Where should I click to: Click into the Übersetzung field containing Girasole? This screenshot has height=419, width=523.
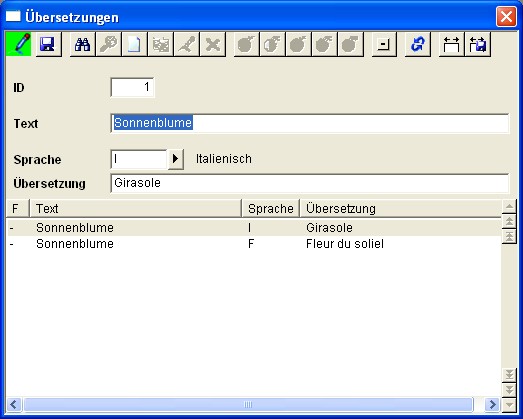tap(310, 183)
